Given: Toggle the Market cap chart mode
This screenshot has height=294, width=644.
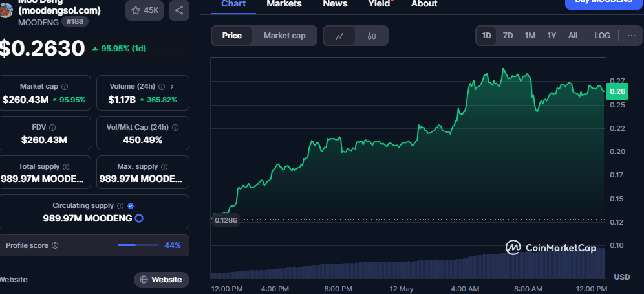Looking at the screenshot, I should coord(284,36).
